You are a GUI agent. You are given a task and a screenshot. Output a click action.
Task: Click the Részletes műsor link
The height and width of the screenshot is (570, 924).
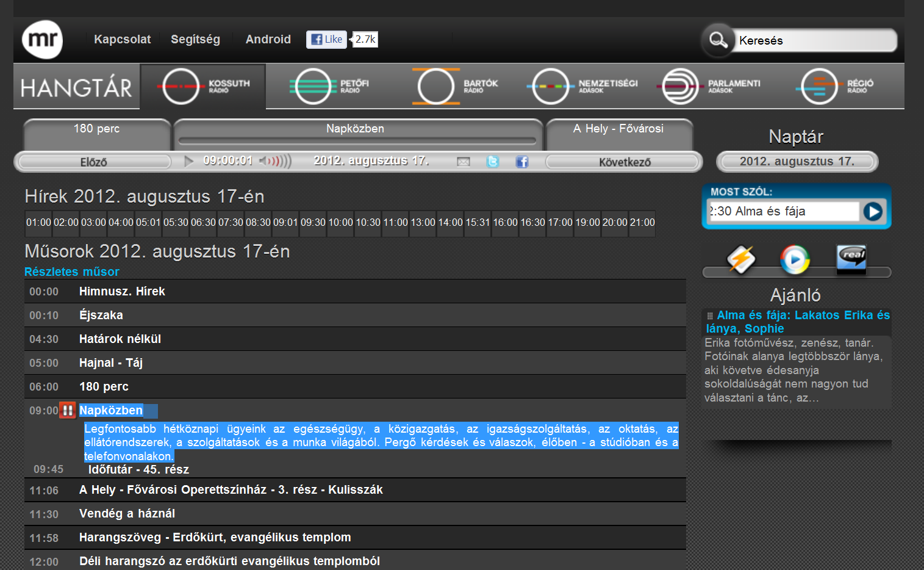click(72, 272)
